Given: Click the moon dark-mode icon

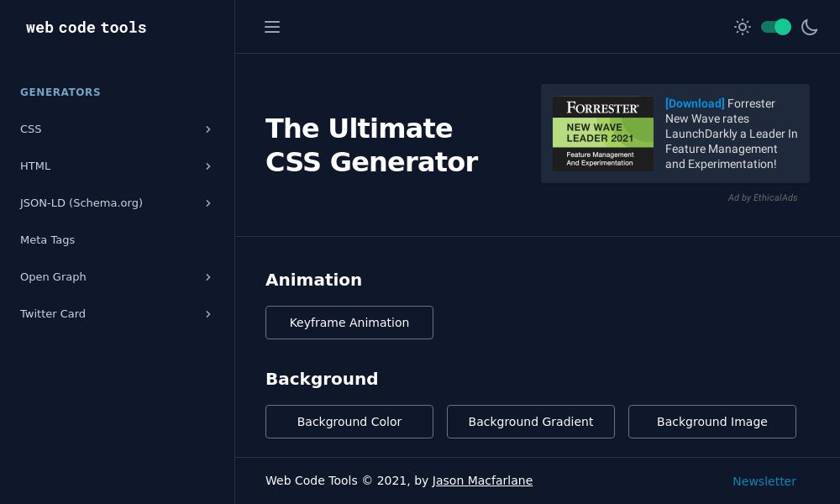Looking at the screenshot, I should (x=810, y=27).
